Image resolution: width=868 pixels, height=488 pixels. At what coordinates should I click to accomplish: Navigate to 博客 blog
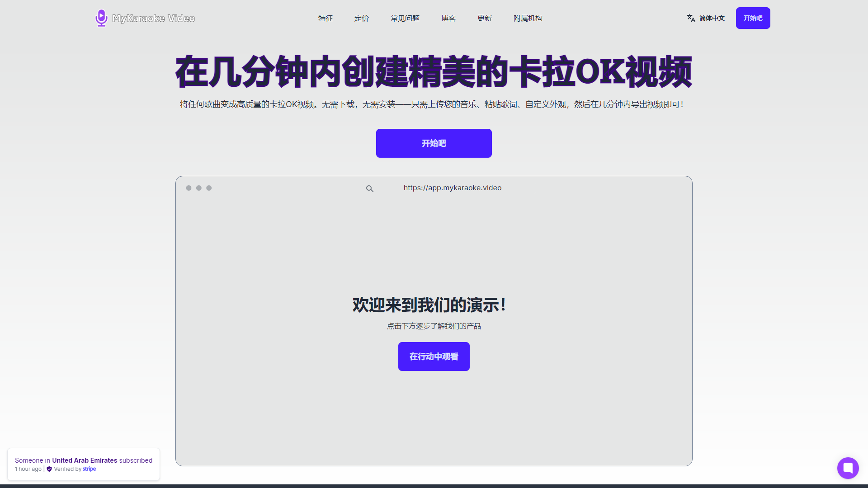coord(448,18)
